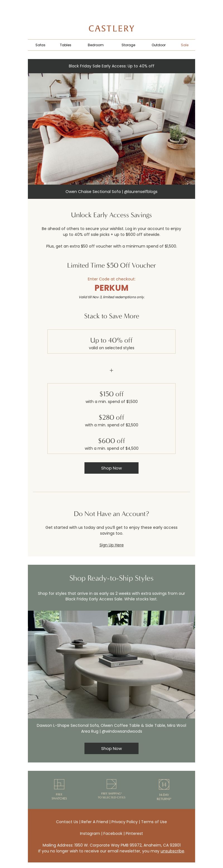Open the Contact Us link
The width and height of the screenshot is (223, 868).
pyautogui.click(x=67, y=821)
